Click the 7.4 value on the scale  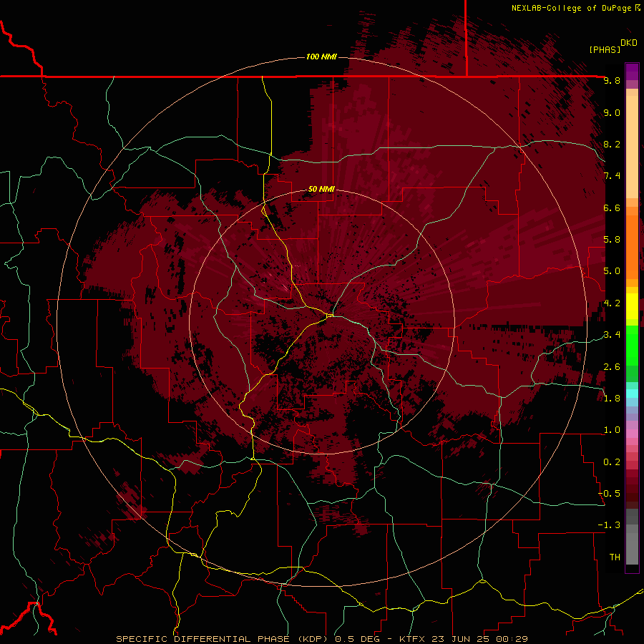pyautogui.click(x=612, y=176)
